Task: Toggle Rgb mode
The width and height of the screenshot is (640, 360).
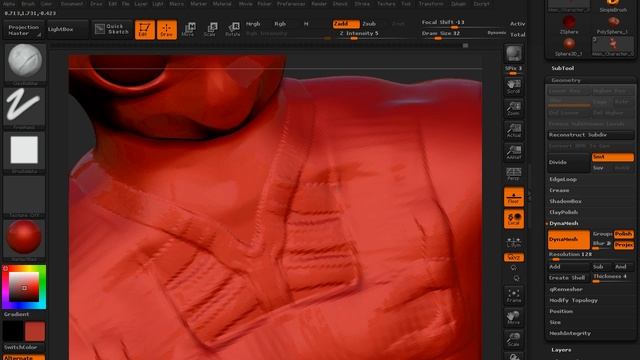Action: click(280, 24)
